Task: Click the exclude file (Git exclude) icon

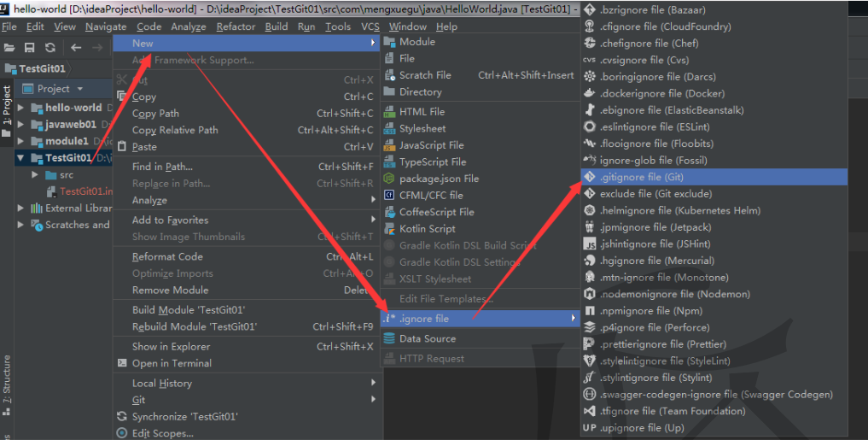Action: [590, 193]
